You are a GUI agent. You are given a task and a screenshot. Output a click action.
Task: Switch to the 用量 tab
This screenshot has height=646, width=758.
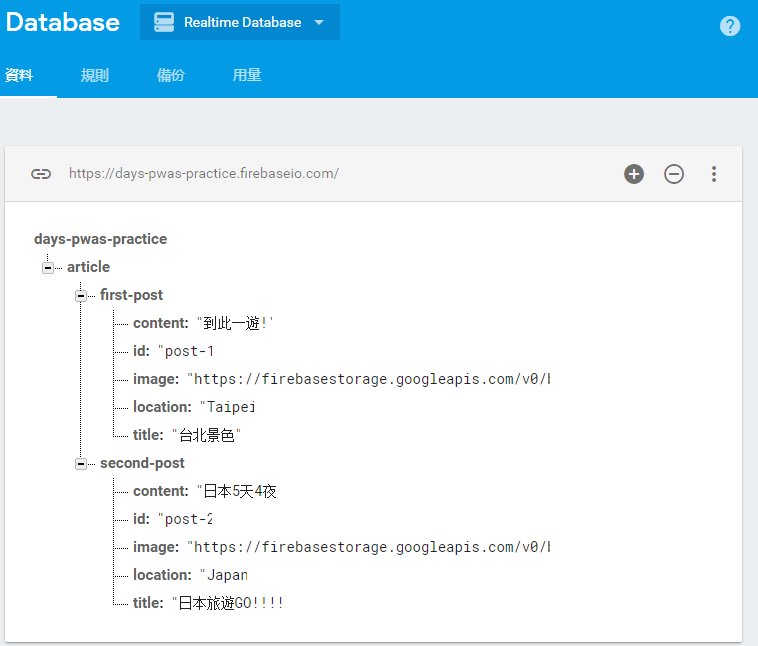(247, 75)
